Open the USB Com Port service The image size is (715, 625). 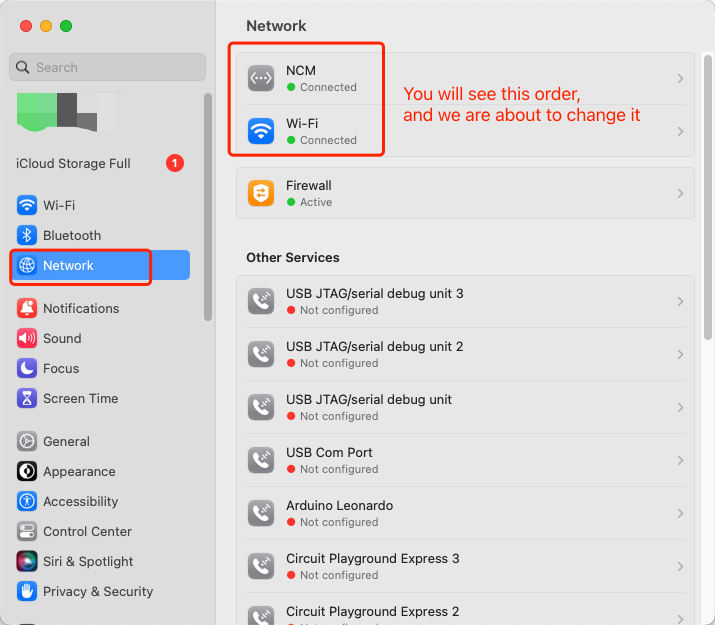[465, 460]
